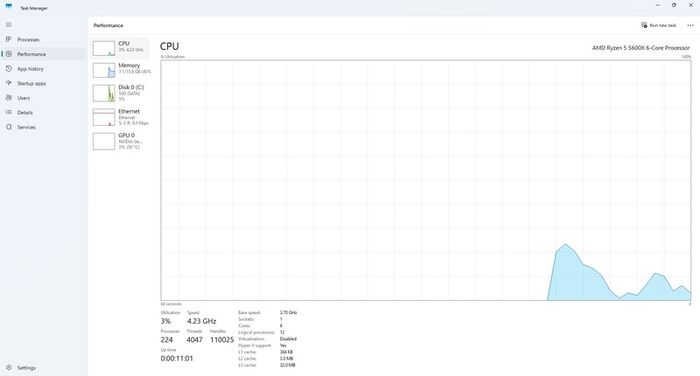Open the three-dot more options menu
700x376 pixels.
coord(690,25)
